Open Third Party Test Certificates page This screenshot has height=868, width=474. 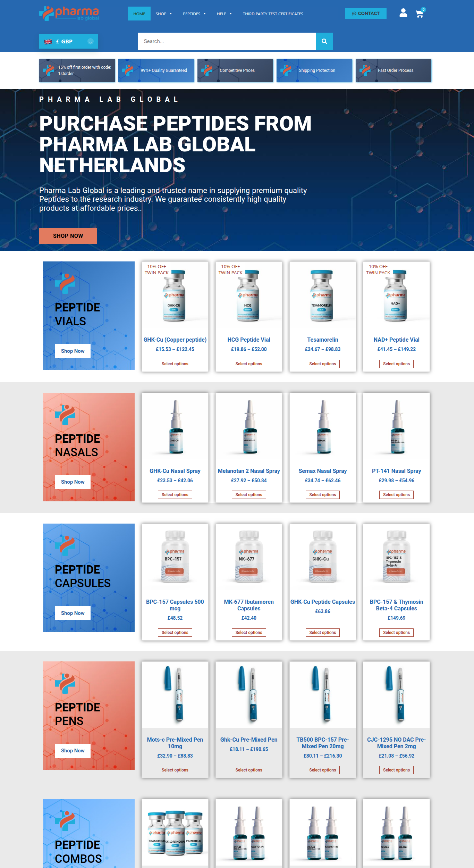(x=273, y=14)
